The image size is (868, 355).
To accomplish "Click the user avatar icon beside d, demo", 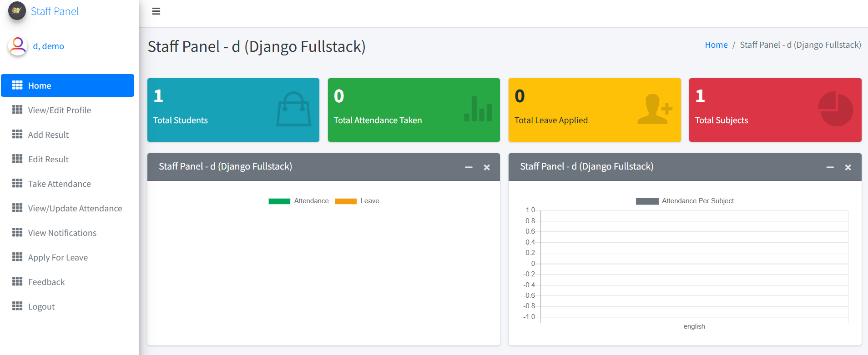I will [18, 46].
